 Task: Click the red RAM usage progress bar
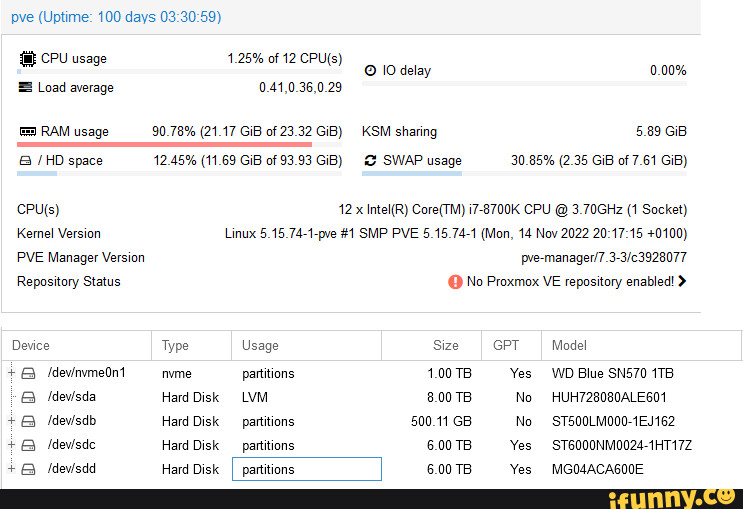(x=165, y=144)
